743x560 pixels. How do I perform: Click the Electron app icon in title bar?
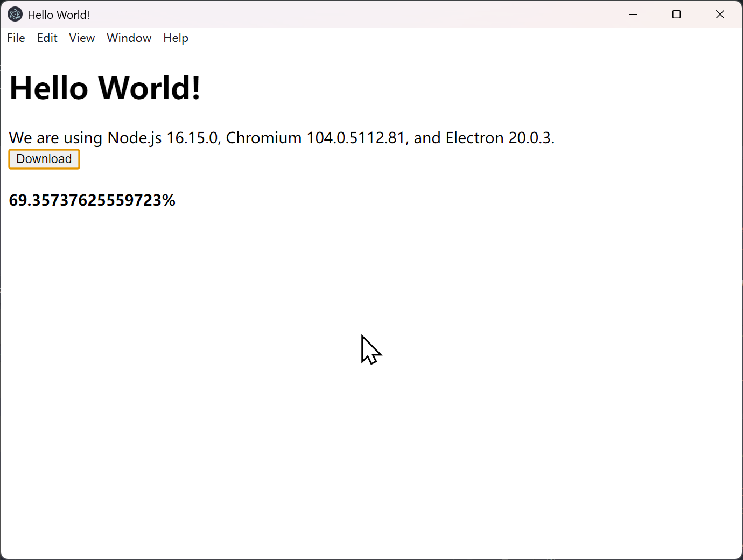(15, 15)
